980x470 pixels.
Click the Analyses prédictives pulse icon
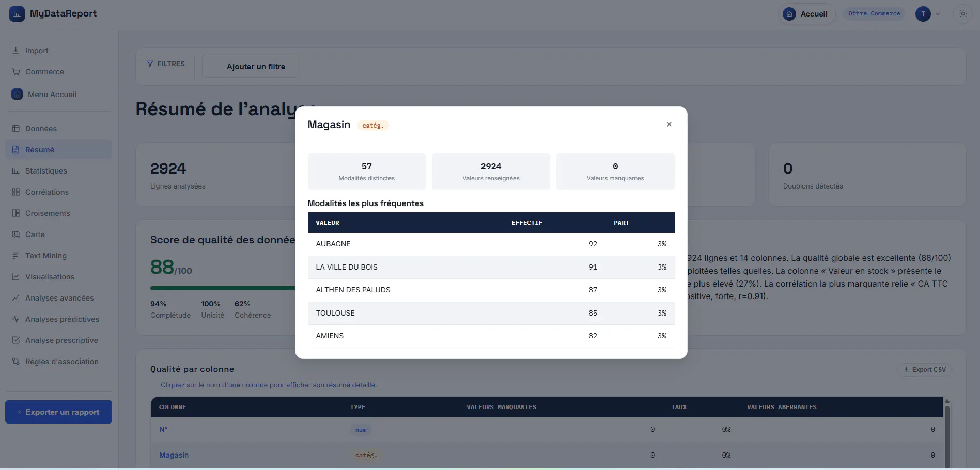pos(15,319)
